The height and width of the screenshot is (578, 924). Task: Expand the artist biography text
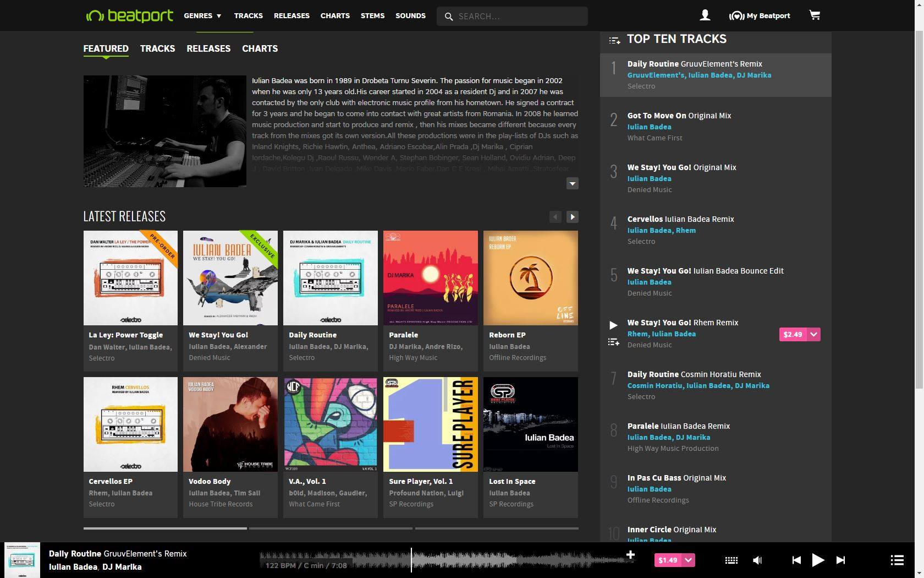coord(573,183)
